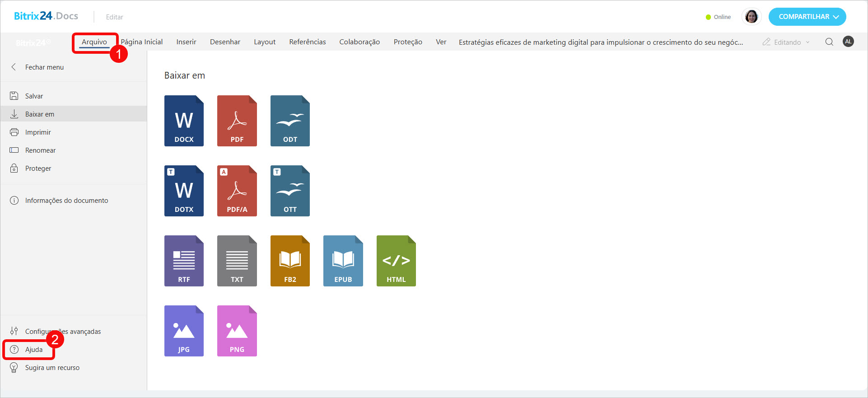The height and width of the screenshot is (398, 868).
Task: Open Ajuda help entry
Action: click(33, 350)
